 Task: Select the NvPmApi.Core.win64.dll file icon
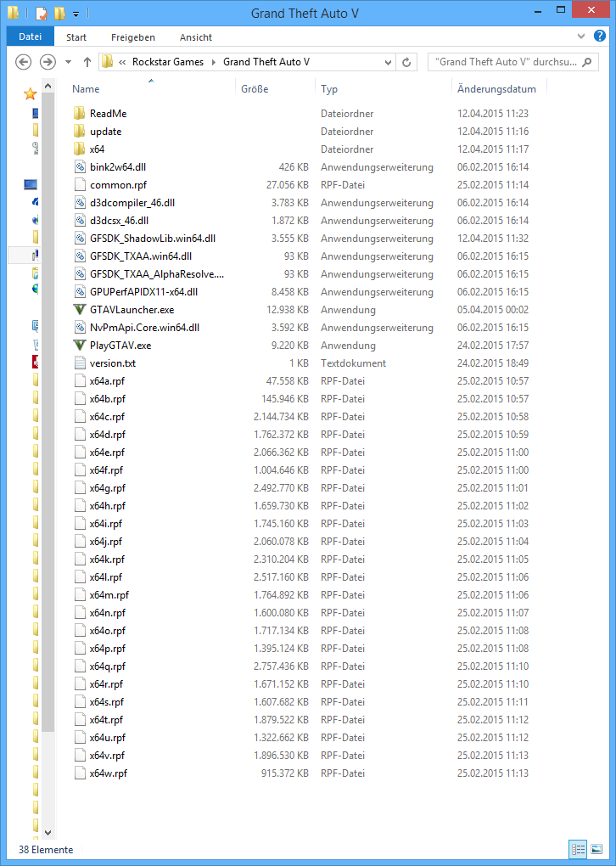coord(80,328)
